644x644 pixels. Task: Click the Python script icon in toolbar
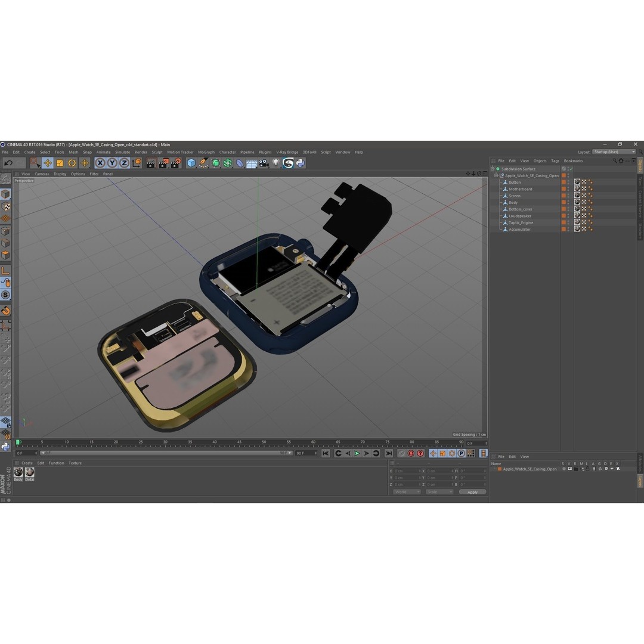300,163
